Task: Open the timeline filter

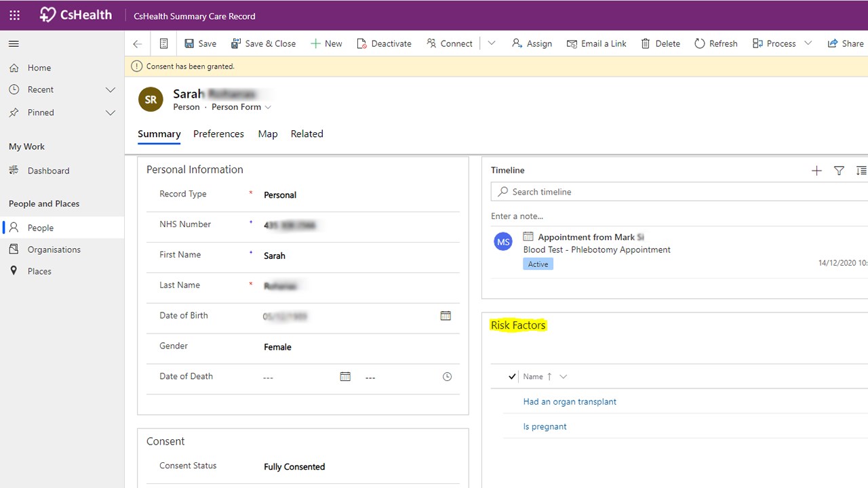Action: point(839,171)
